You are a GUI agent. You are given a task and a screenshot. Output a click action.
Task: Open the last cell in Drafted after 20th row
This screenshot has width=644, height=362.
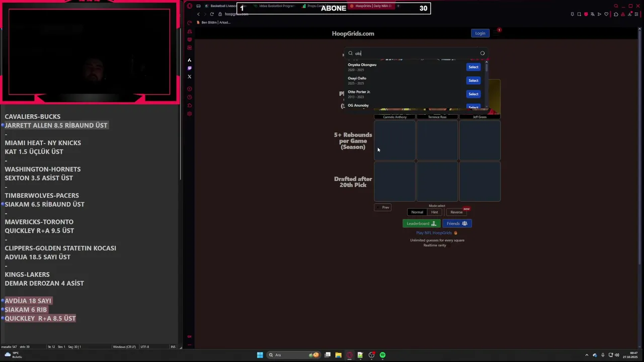click(479, 182)
